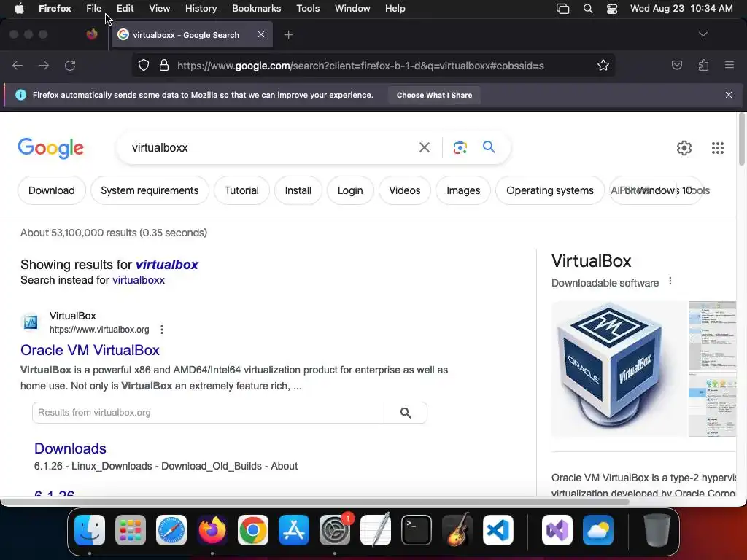The width and height of the screenshot is (747, 560).
Task: Select the virtualboxx Google Search tab
Action: click(192, 35)
